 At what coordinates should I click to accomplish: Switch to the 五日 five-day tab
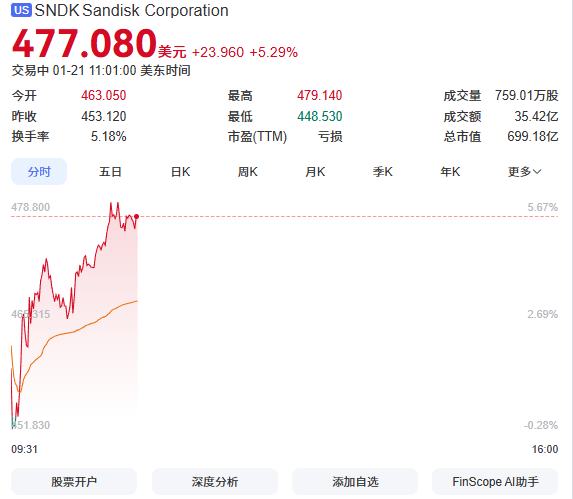coord(110,171)
